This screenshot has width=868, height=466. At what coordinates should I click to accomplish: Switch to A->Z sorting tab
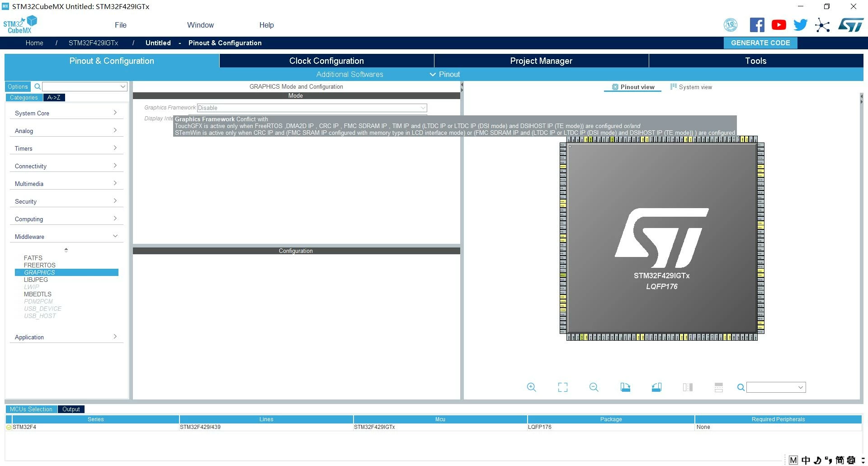point(54,97)
